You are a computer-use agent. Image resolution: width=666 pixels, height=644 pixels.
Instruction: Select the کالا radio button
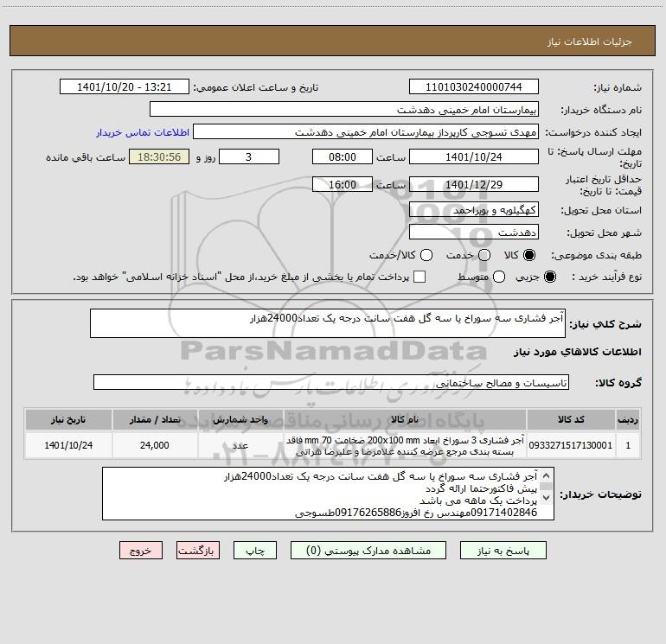529,255
